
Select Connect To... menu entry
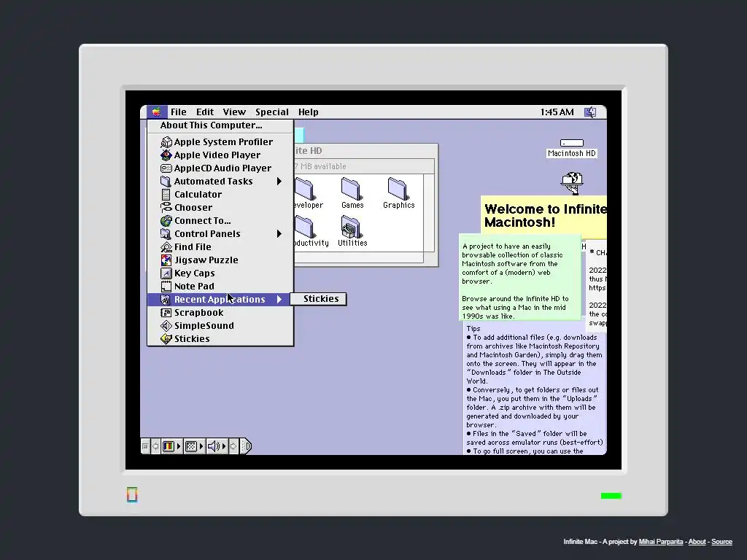(x=220, y=220)
